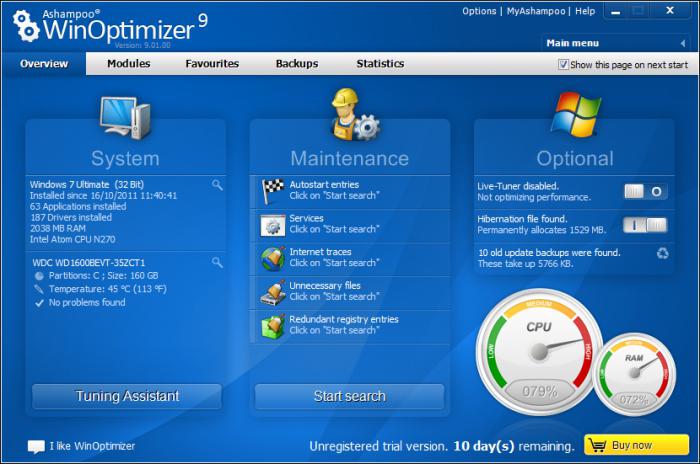The image size is (700, 464).
Task: Click Temperature: 45 °C text
Action: pyautogui.click(x=108, y=289)
